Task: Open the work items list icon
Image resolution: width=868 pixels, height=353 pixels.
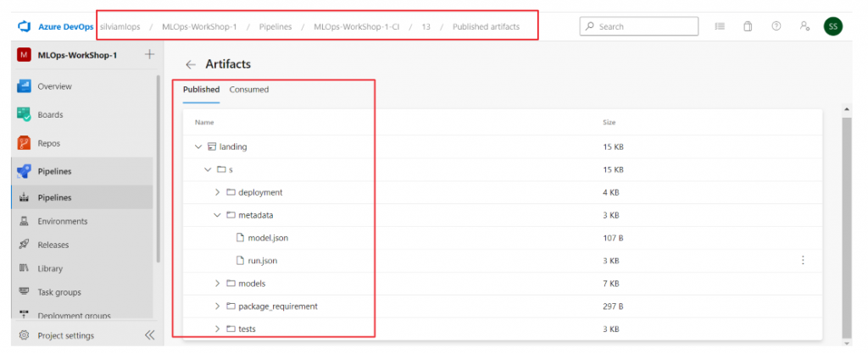Action: (x=720, y=26)
